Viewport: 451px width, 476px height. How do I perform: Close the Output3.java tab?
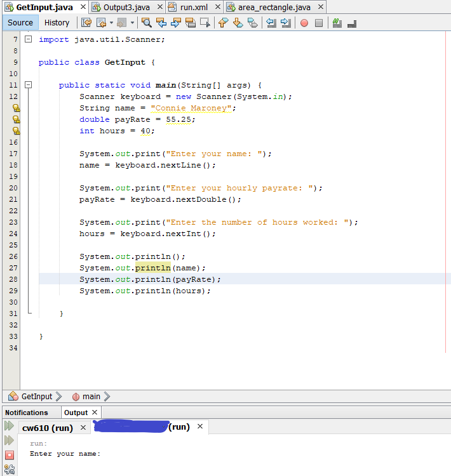click(160, 7)
